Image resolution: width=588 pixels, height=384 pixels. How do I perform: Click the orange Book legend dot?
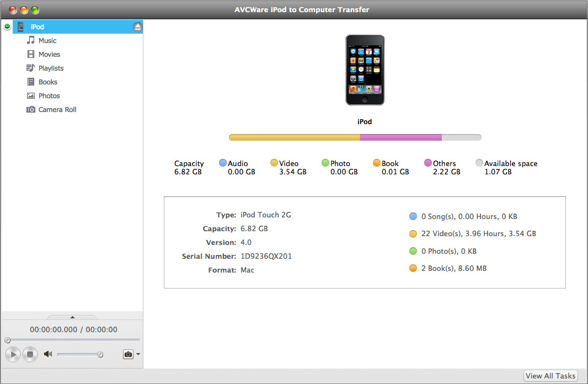377,163
